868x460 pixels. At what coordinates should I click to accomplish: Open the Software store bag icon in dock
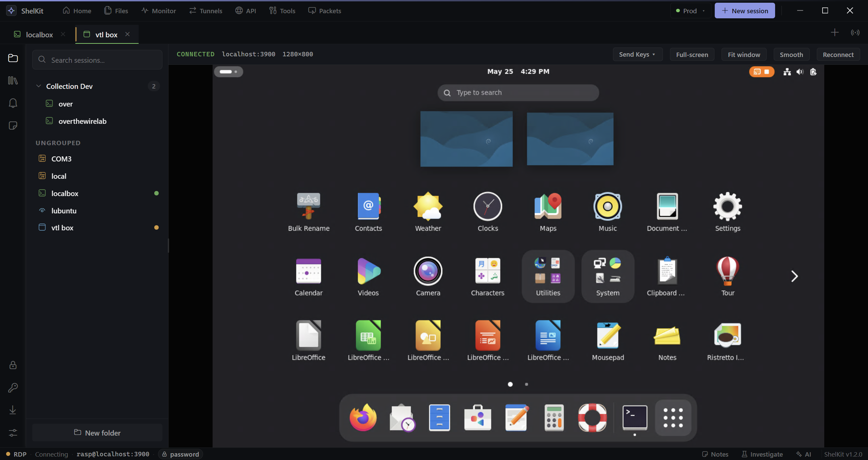477,417
